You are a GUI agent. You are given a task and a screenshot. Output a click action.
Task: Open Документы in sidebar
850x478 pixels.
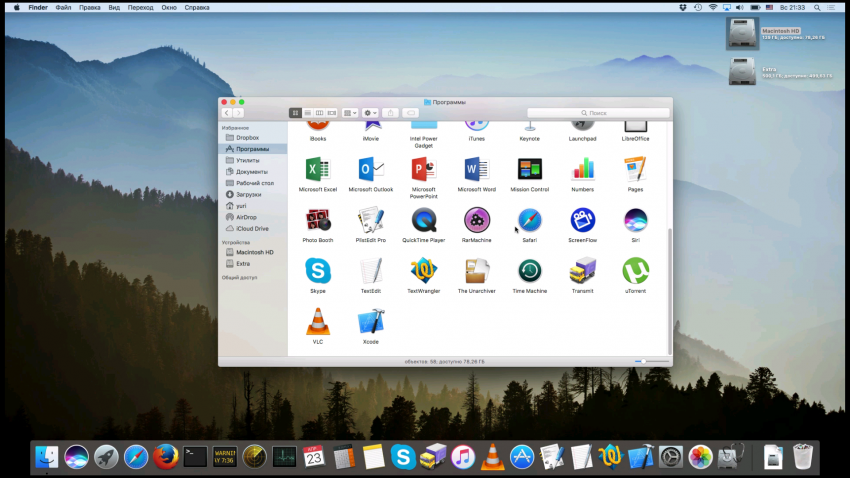[x=253, y=172]
